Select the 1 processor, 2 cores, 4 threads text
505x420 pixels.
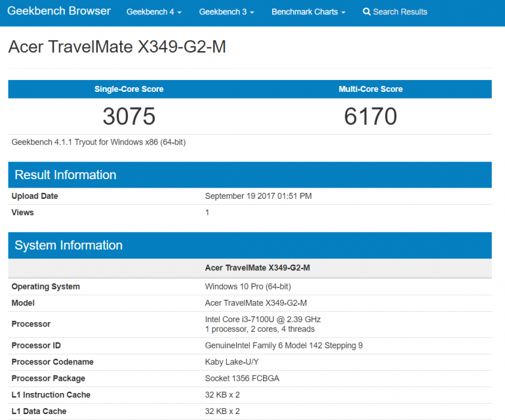(260, 329)
